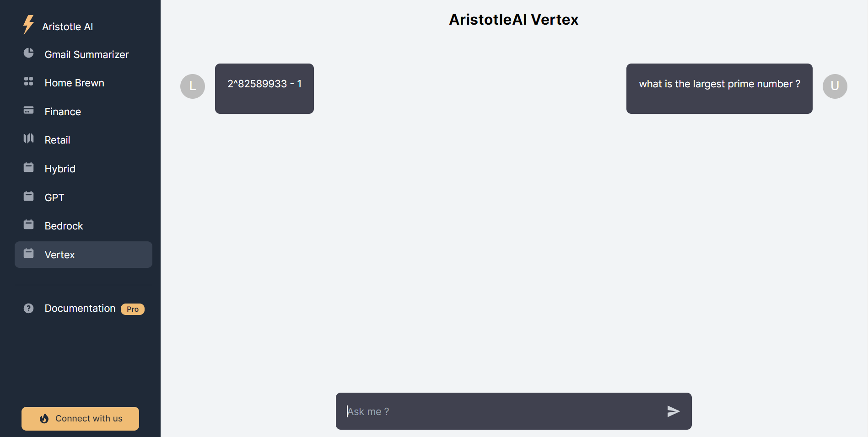Click the Hybrid calendar icon
Viewport: 868px width, 437px height.
click(x=28, y=167)
